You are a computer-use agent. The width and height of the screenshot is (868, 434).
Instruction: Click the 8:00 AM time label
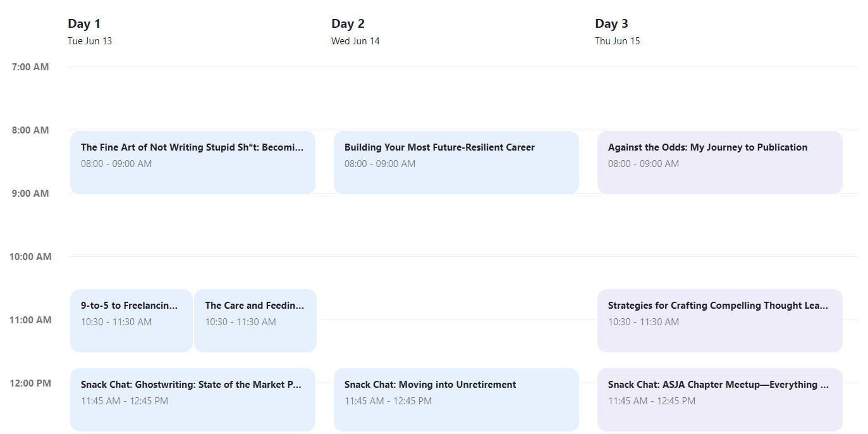[x=30, y=130]
